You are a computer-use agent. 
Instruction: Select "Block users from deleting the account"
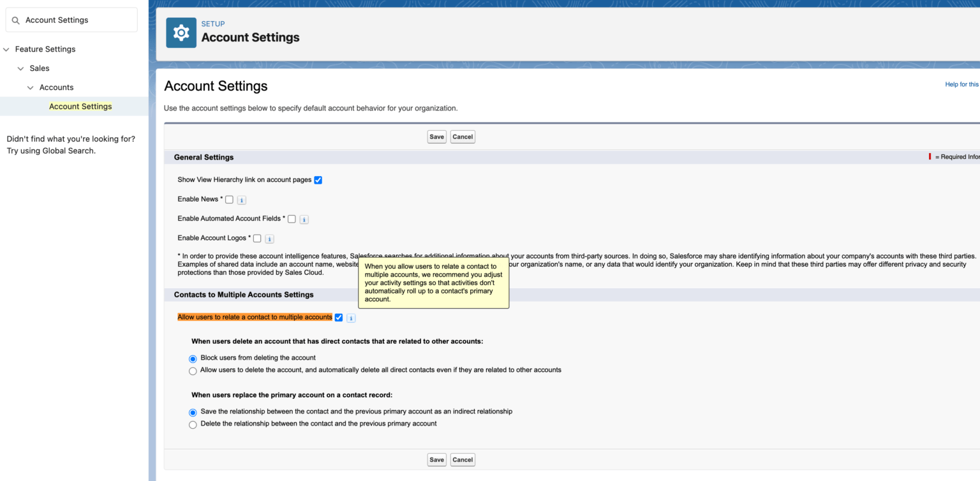(x=193, y=359)
